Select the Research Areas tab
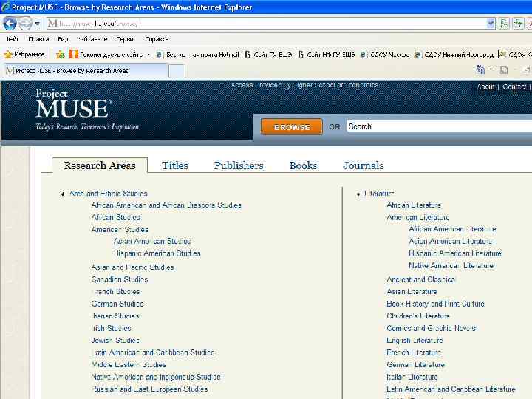 100,166
